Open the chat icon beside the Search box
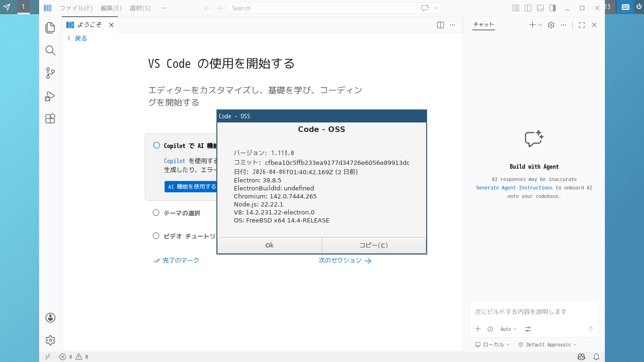 [x=425, y=8]
